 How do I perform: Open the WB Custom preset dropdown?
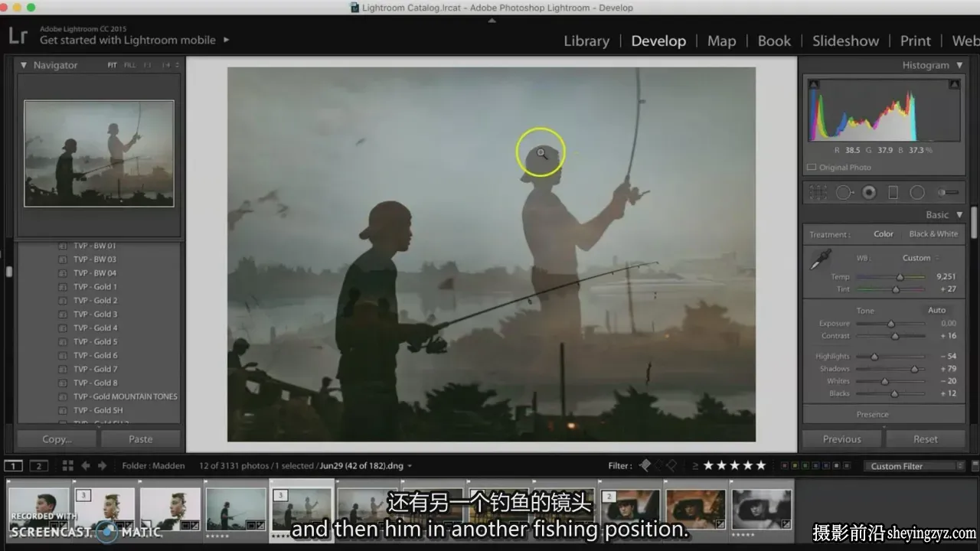(921, 258)
